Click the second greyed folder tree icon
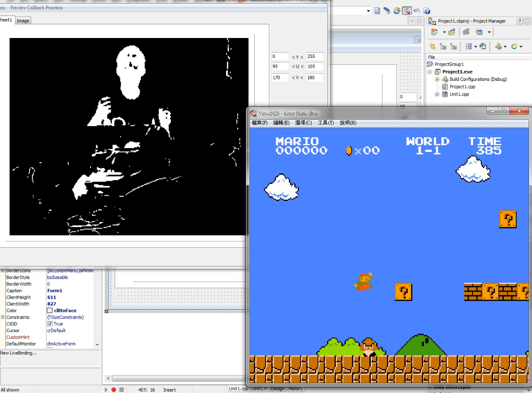Image resolution: width=532 pixels, height=393 pixels. pyautogui.click(x=453, y=46)
